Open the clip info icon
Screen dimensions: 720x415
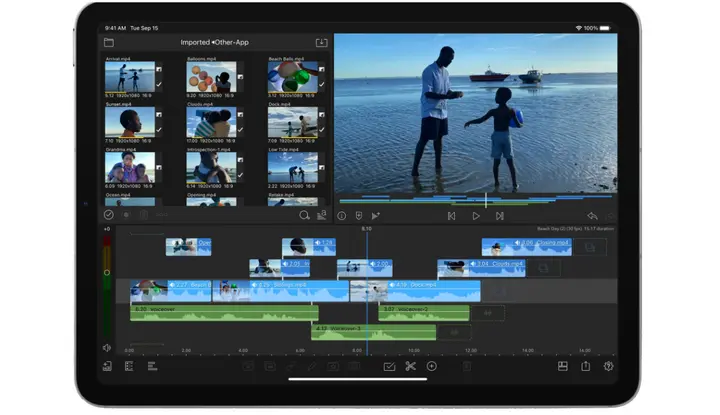point(342,216)
